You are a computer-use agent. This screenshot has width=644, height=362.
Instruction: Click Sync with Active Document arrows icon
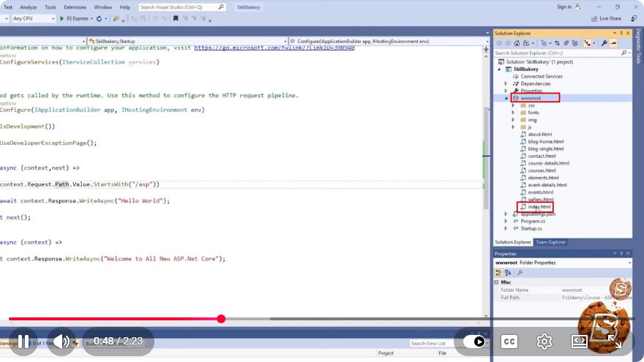pos(557,43)
